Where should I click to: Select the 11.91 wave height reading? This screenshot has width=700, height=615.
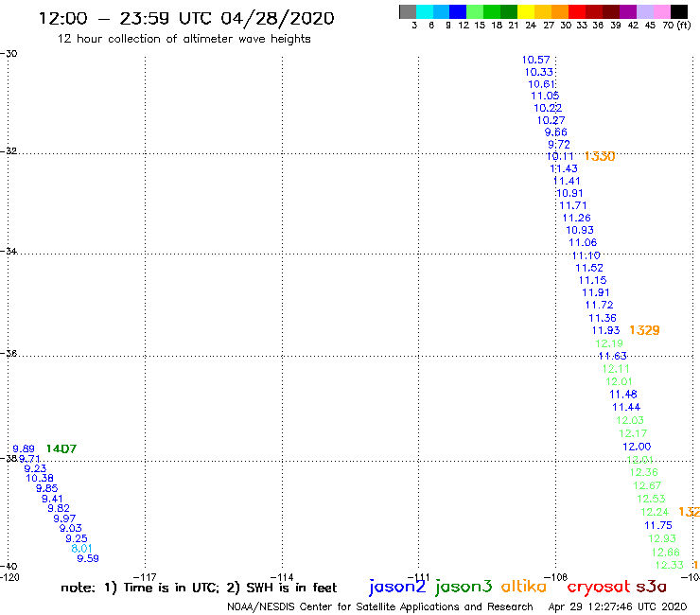tap(596, 292)
